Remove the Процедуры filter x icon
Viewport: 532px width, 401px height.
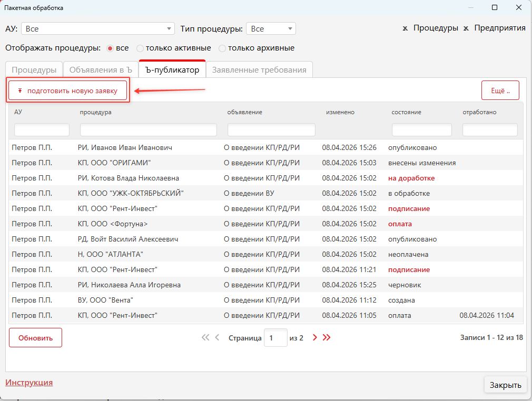[405, 28]
